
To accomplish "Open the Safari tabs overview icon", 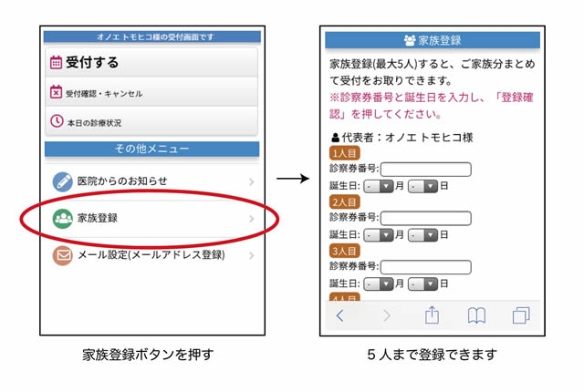I will pyautogui.click(x=521, y=315).
